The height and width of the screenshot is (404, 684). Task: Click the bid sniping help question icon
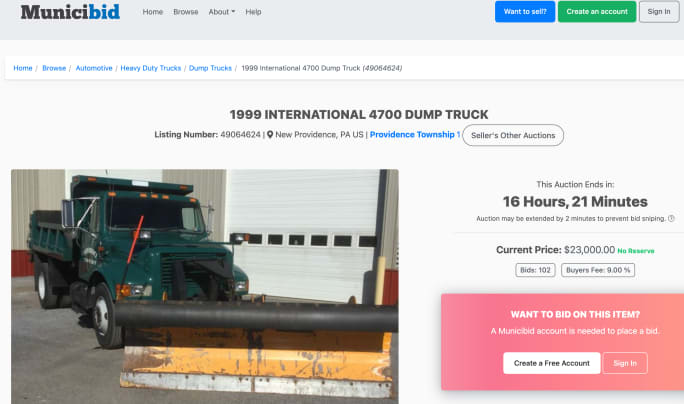pos(671,218)
